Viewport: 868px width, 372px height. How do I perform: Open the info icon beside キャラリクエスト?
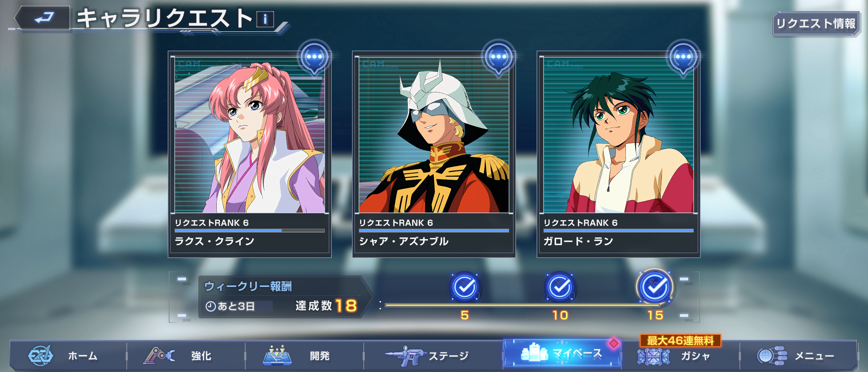click(x=265, y=19)
